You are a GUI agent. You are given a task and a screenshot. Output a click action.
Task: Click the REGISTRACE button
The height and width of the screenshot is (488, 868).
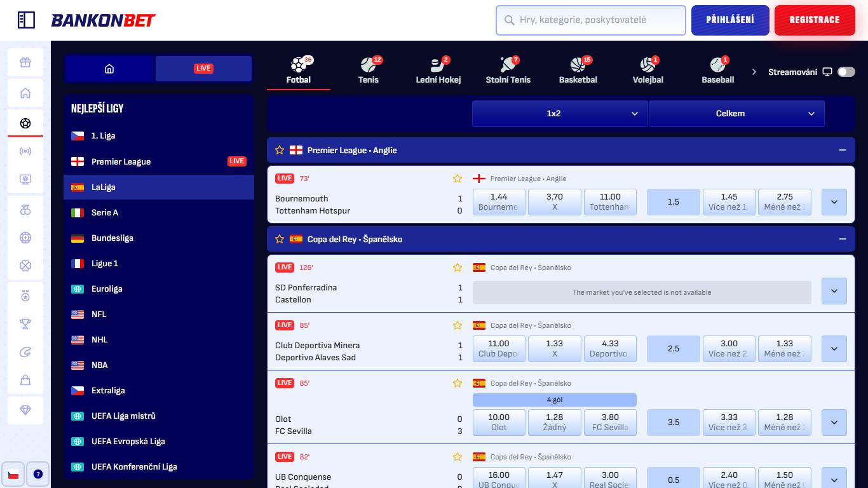(x=815, y=20)
